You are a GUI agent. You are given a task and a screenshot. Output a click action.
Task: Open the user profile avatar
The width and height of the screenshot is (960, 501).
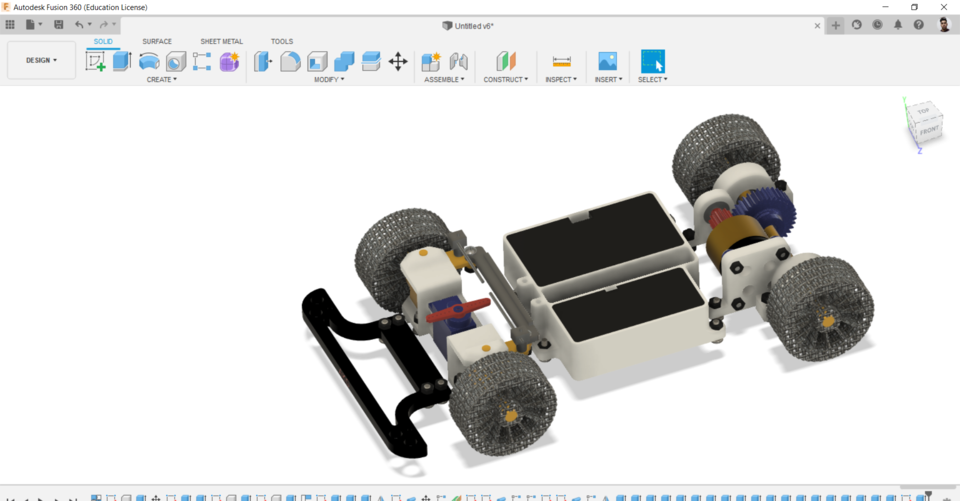pos(944,24)
